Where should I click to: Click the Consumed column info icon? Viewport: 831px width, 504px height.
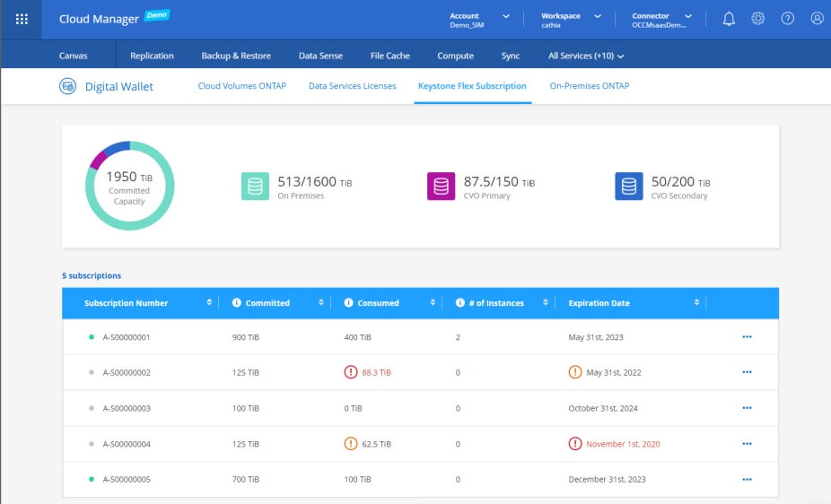tap(350, 303)
